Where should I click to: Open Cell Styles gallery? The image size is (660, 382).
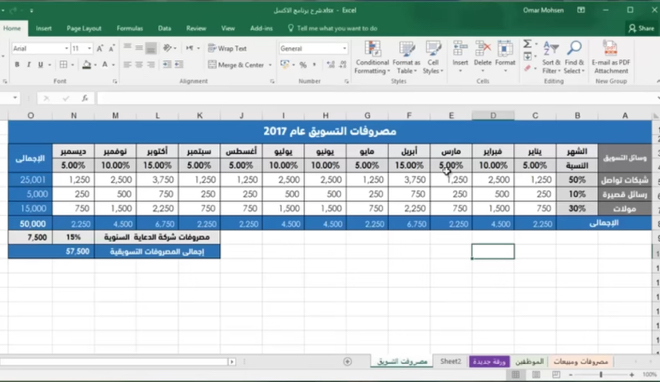(x=433, y=58)
